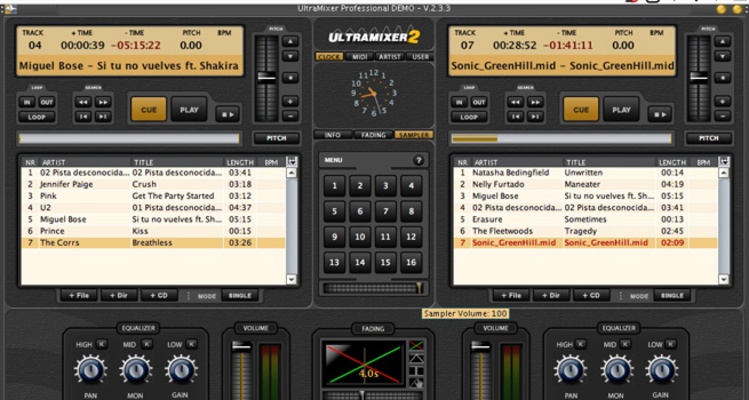The width and height of the screenshot is (749, 400).
Task: Start right deck with PLAY button
Action: (x=621, y=109)
